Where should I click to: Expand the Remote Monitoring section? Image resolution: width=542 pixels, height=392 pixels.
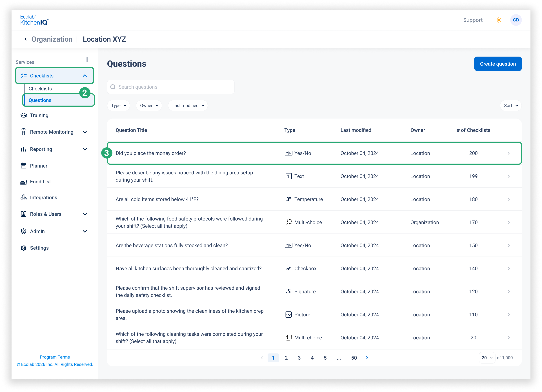(85, 132)
